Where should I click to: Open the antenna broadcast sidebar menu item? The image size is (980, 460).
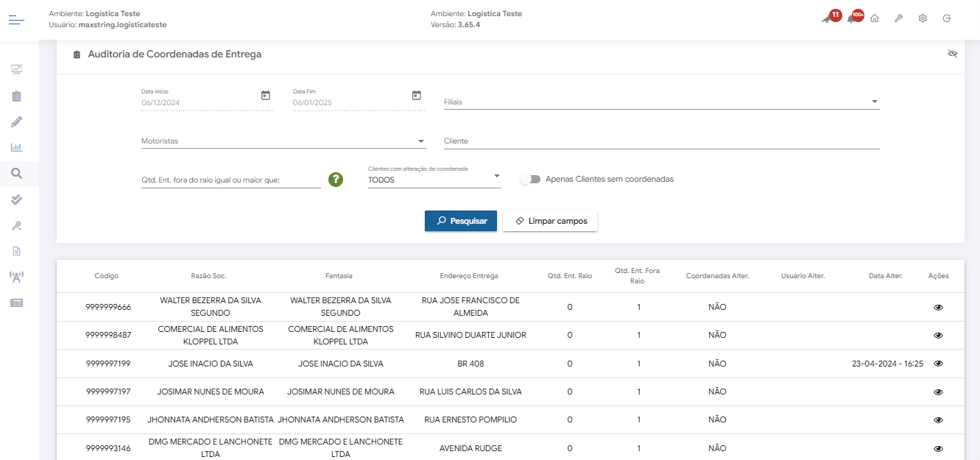[16, 277]
